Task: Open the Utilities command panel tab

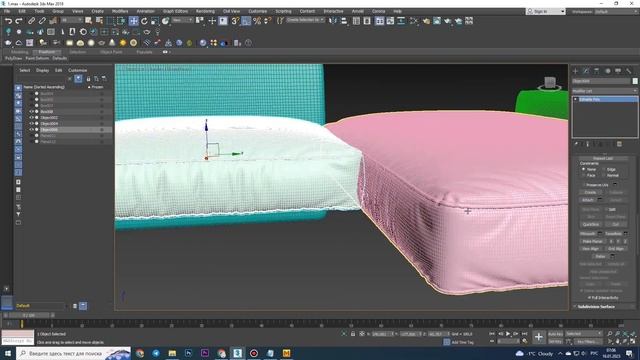Action: pyautogui.click(x=629, y=71)
